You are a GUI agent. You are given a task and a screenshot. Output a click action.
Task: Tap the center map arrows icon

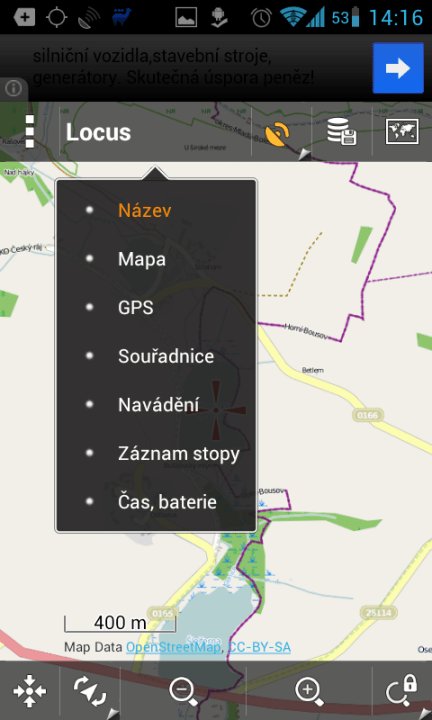click(29, 691)
